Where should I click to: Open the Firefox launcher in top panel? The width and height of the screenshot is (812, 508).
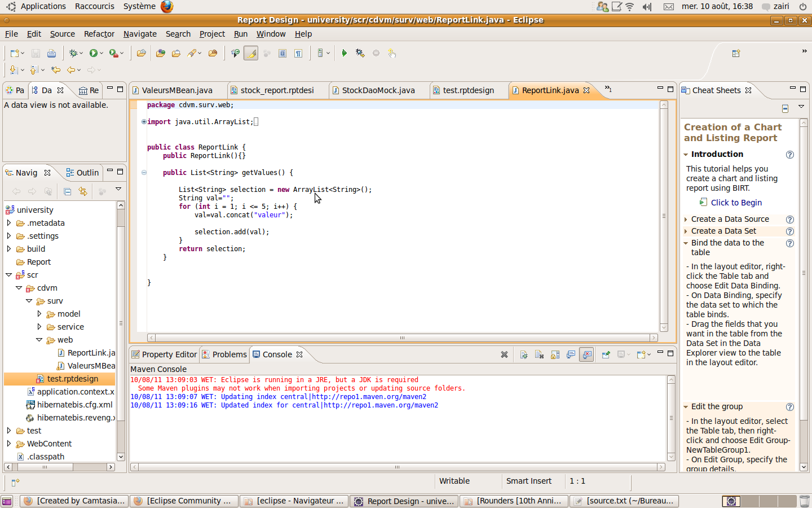[x=167, y=6]
